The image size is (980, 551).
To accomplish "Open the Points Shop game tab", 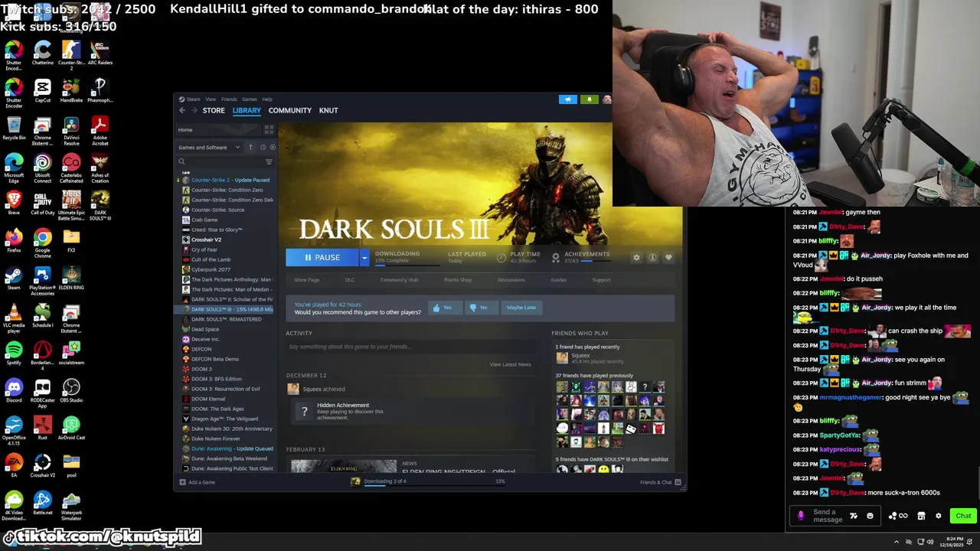I will click(x=458, y=280).
